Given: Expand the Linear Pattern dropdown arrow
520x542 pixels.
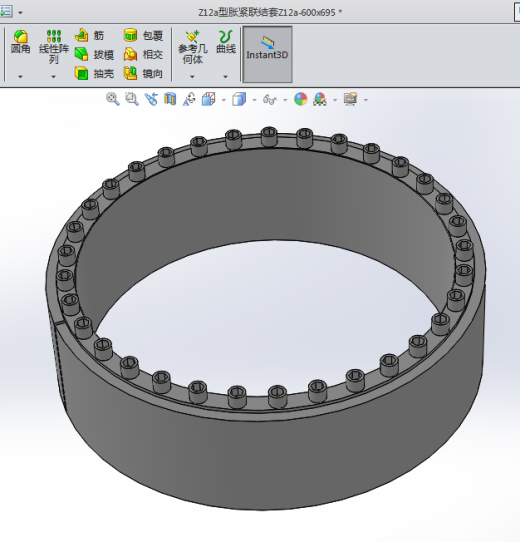Looking at the screenshot, I should point(53,76).
